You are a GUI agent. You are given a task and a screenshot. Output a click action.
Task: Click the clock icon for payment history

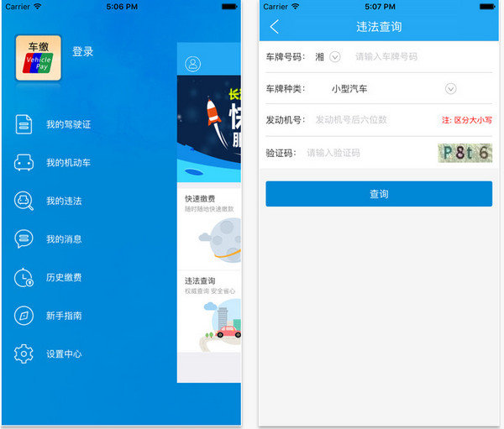[x=24, y=277]
